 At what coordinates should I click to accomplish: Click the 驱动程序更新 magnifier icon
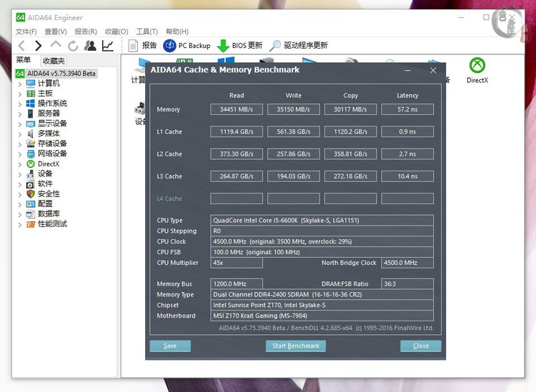tap(276, 46)
